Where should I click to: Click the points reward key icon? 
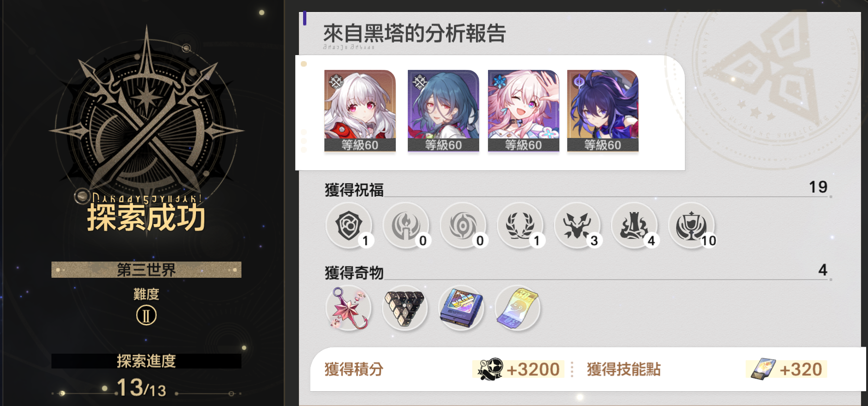coord(490,369)
